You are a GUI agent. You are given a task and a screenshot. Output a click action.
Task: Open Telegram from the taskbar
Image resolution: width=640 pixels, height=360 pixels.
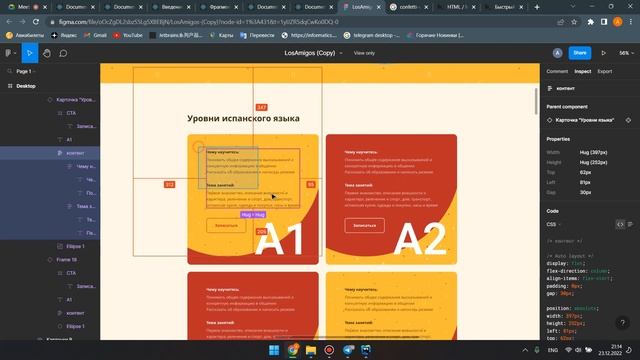(x=348, y=350)
